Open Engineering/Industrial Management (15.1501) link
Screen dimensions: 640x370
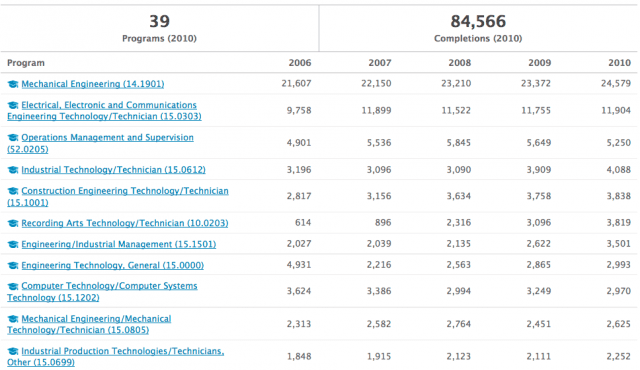[x=119, y=244]
